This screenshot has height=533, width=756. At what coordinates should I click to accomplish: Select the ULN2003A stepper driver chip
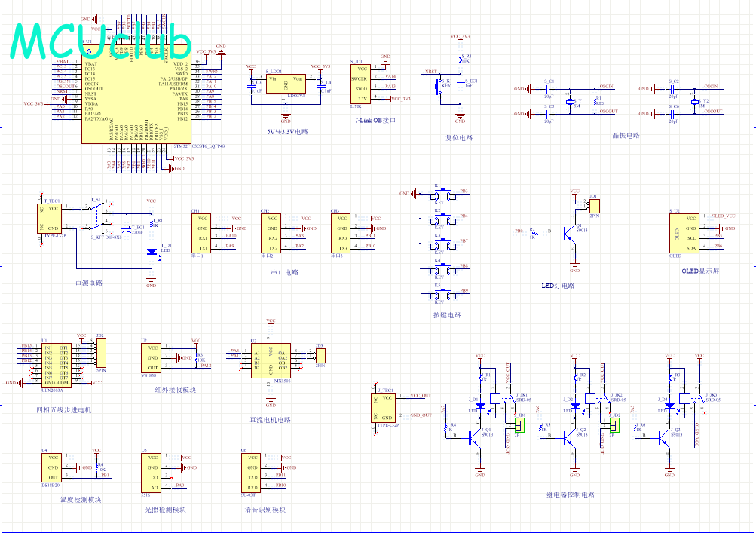(55, 364)
